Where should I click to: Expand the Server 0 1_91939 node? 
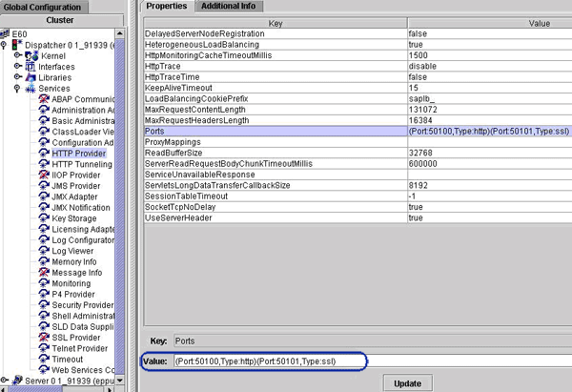pos(4,380)
